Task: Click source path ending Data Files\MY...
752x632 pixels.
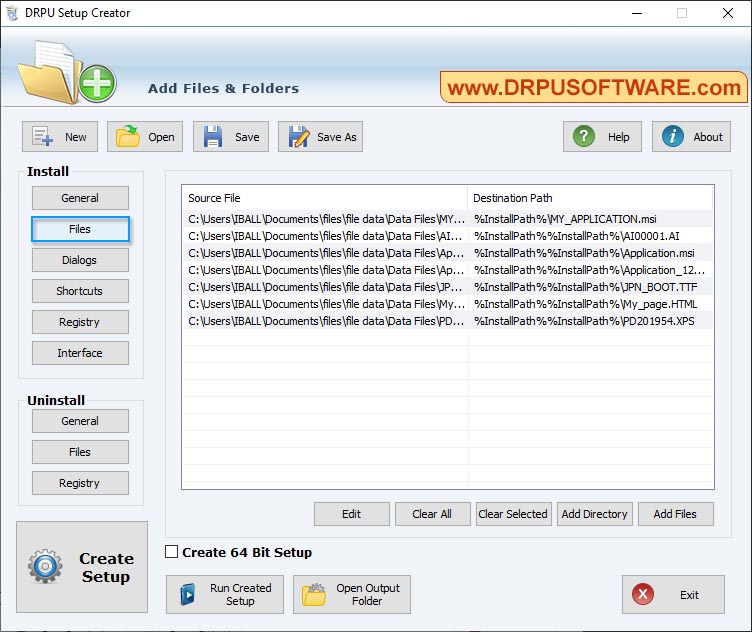Action: [327, 219]
